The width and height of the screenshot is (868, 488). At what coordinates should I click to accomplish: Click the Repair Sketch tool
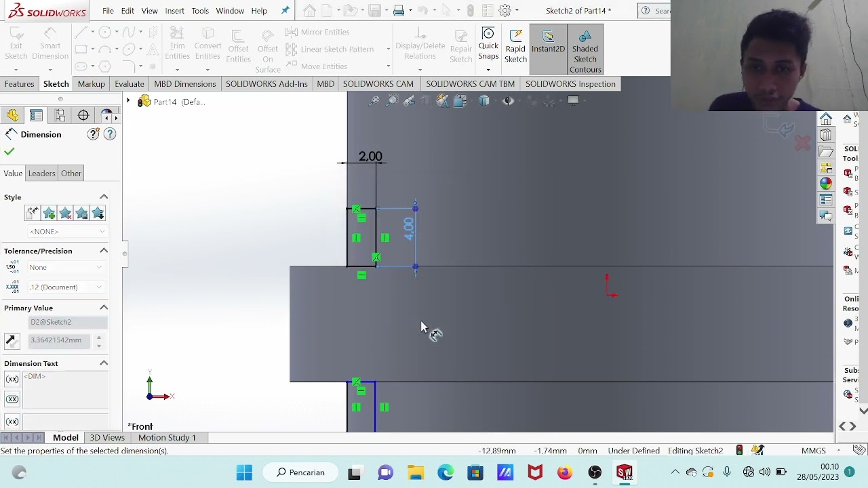(x=460, y=45)
